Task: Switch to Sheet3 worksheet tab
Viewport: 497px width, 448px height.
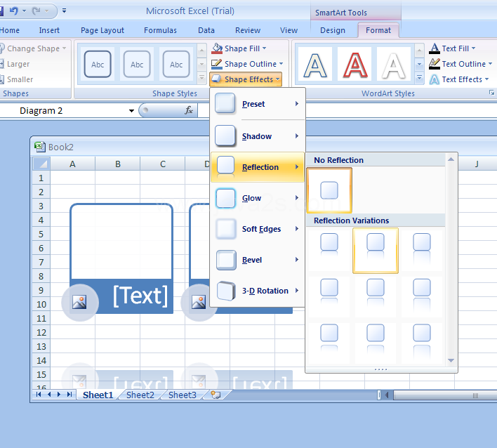Action: tap(183, 395)
